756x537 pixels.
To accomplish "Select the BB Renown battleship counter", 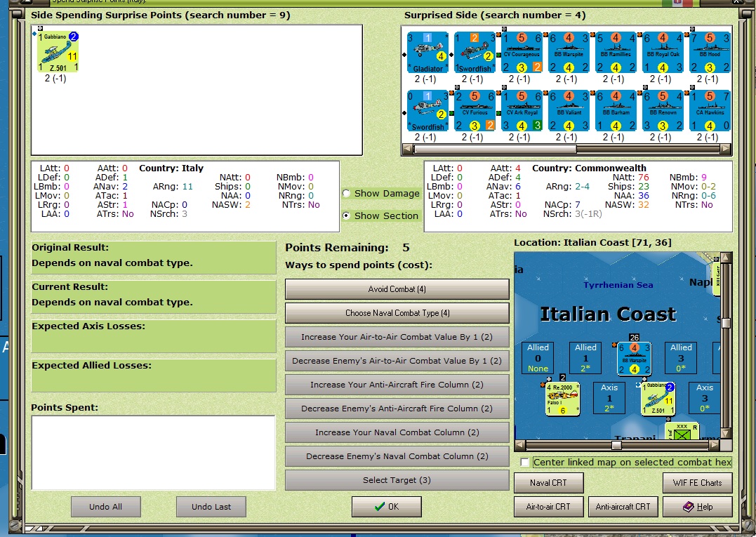I will (x=663, y=110).
